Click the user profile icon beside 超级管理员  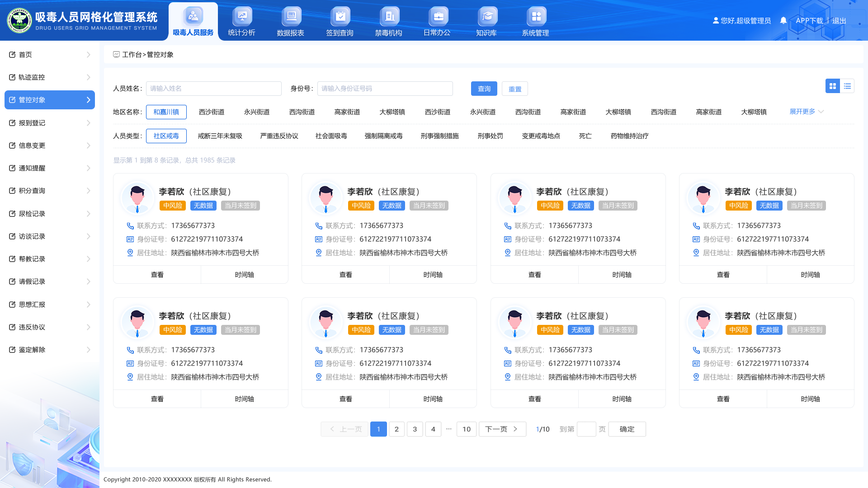click(x=716, y=20)
